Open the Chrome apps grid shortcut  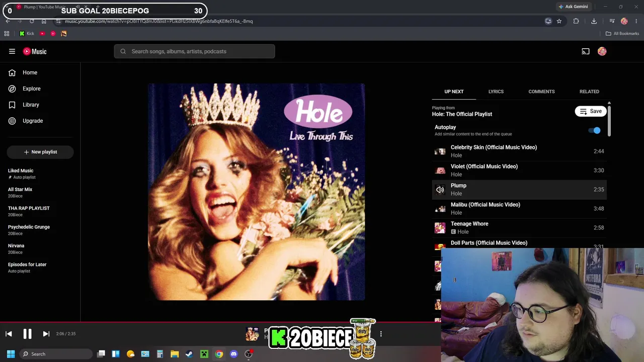pos(7,34)
